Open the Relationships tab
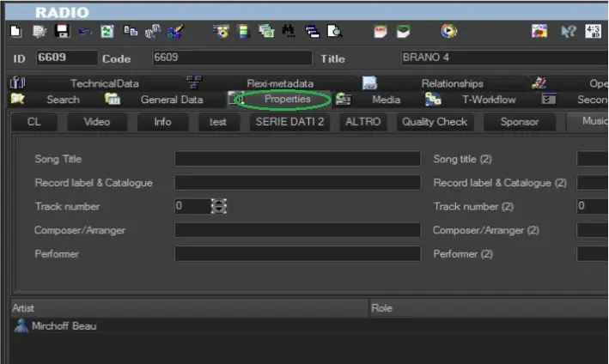Screen dimensions: 609x364 [452, 83]
